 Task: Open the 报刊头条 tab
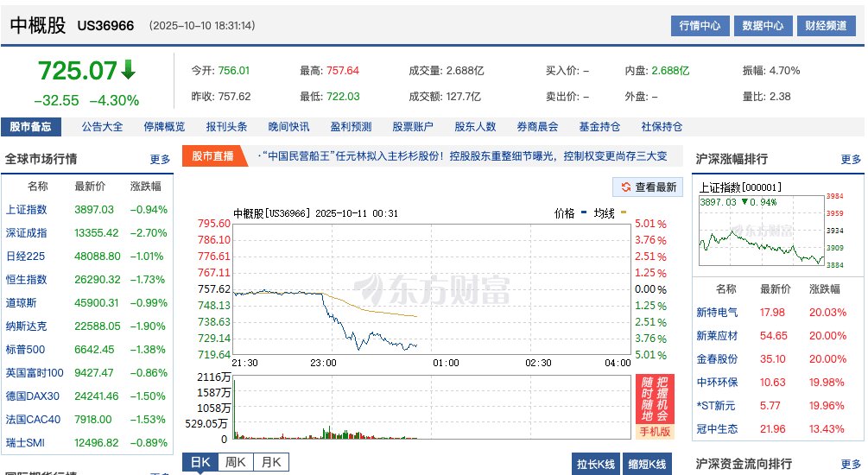[x=226, y=127]
